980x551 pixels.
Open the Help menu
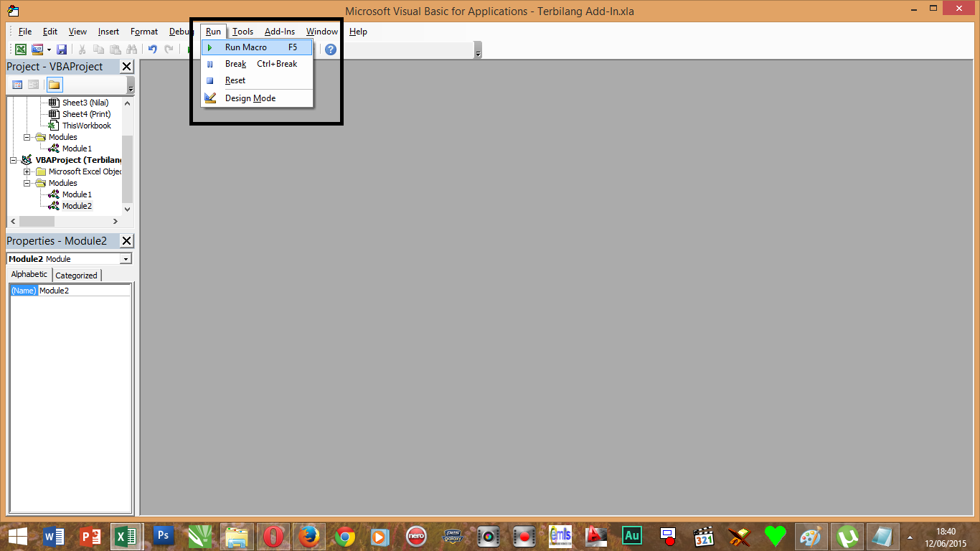[x=358, y=32]
